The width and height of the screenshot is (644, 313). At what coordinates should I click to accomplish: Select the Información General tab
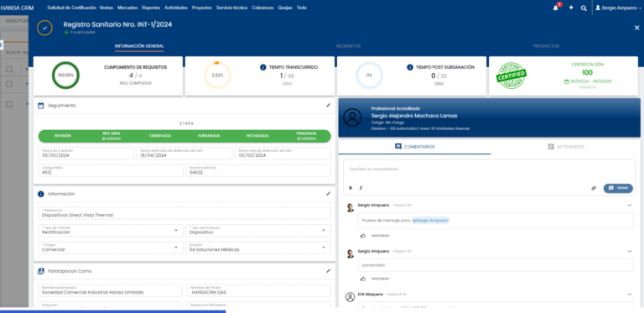click(x=139, y=46)
